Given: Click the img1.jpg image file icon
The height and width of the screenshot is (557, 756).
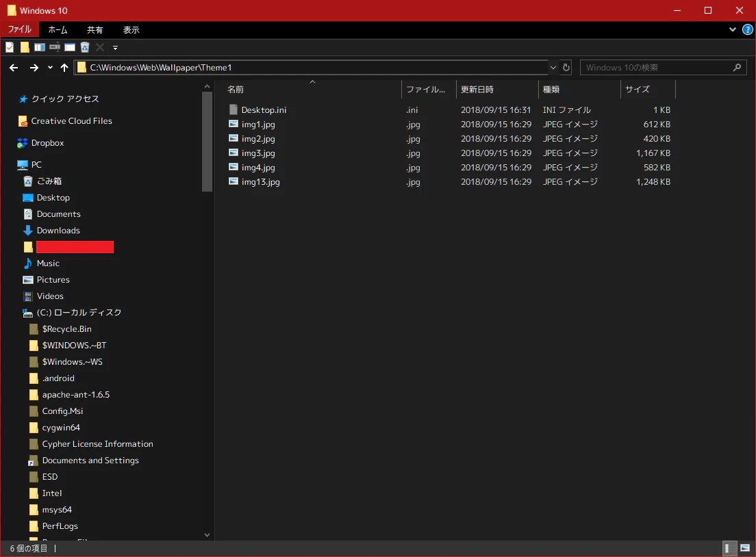Looking at the screenshot, I should (234, 124).
